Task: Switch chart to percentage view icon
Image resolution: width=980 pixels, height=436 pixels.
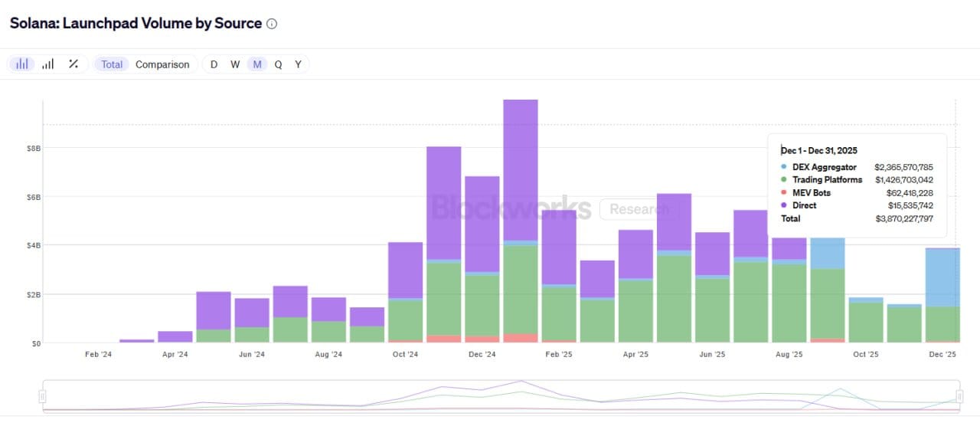Action: click(x=73, y=64)
